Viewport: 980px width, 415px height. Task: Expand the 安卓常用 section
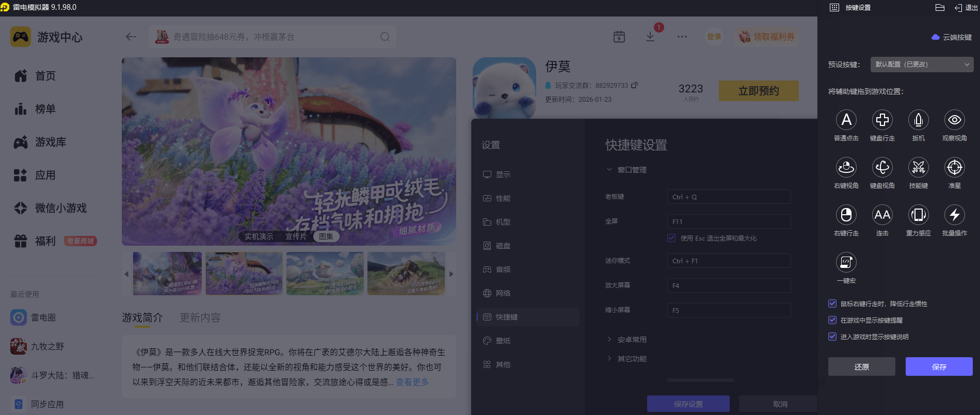[632, 340]
